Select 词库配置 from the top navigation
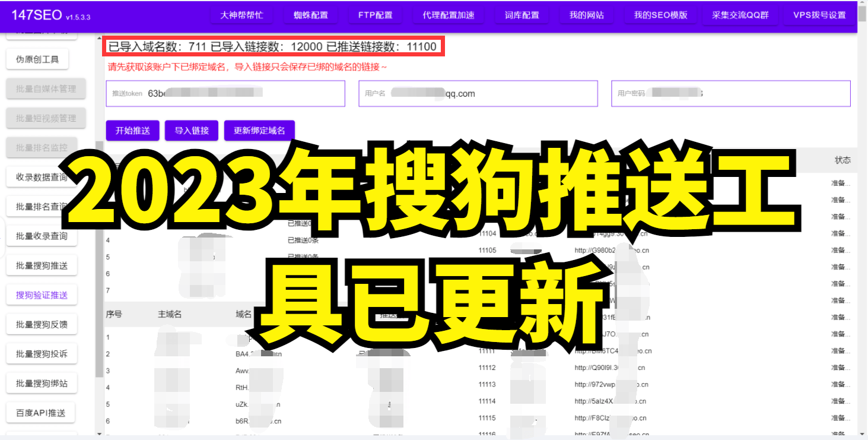 pos(522,15)
